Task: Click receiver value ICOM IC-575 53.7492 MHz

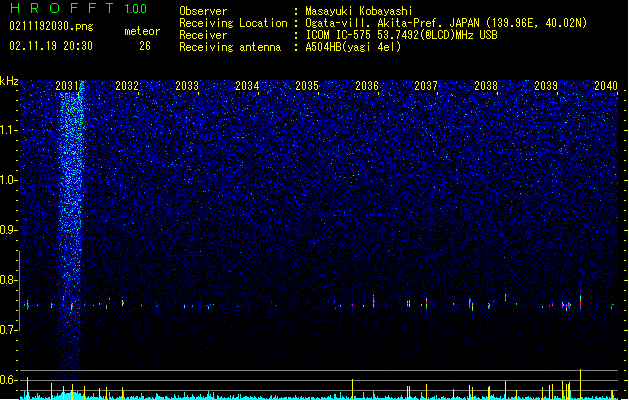Action: tap(402, 35)
